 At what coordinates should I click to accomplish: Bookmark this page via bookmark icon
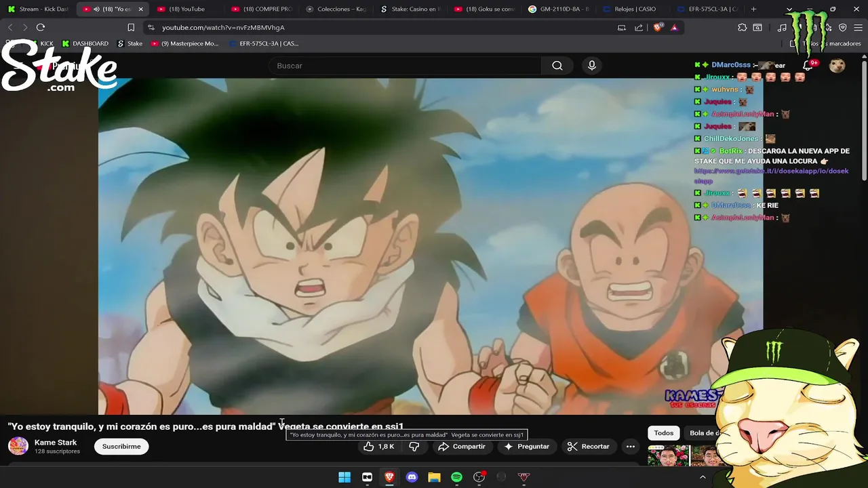[x=131, y=27]
